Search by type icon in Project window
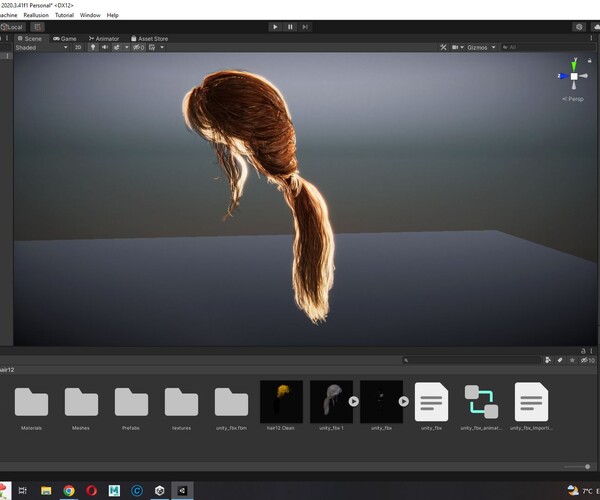The image size is (600, 500). click(548, 360)
